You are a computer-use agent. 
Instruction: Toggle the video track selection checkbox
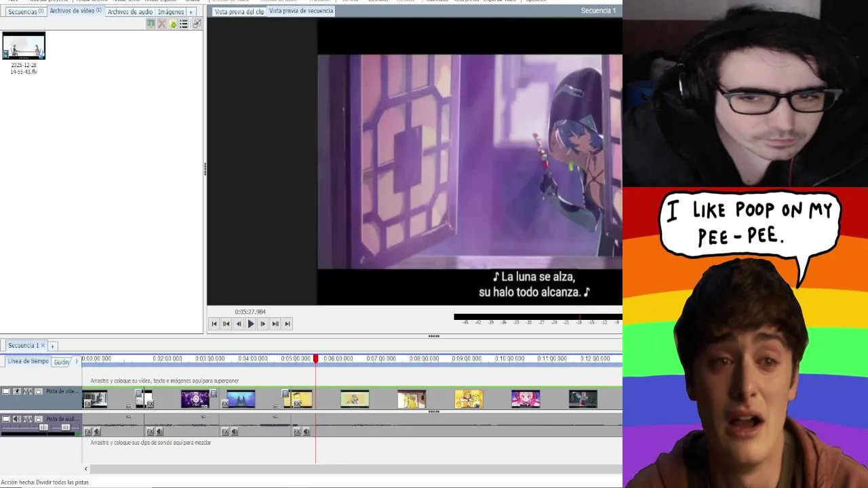[x=6, y=391]
